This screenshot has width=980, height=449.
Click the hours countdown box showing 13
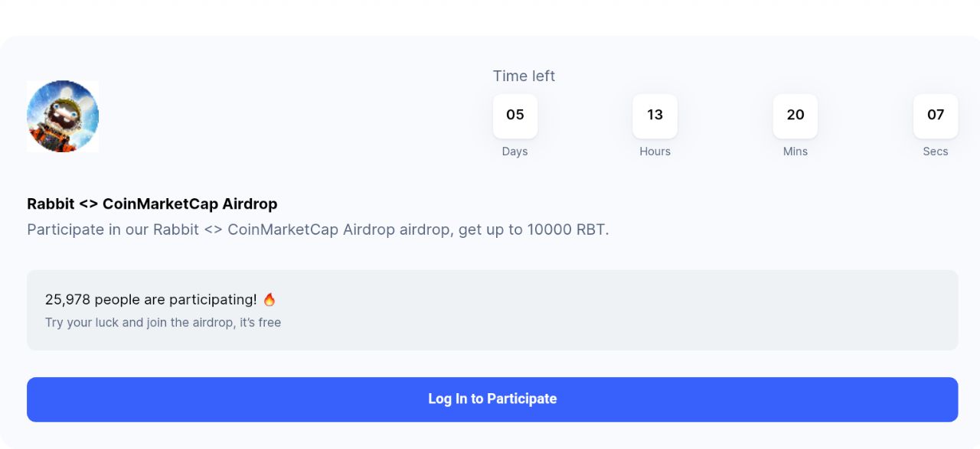pyautogui.click(x=655, y=116)
